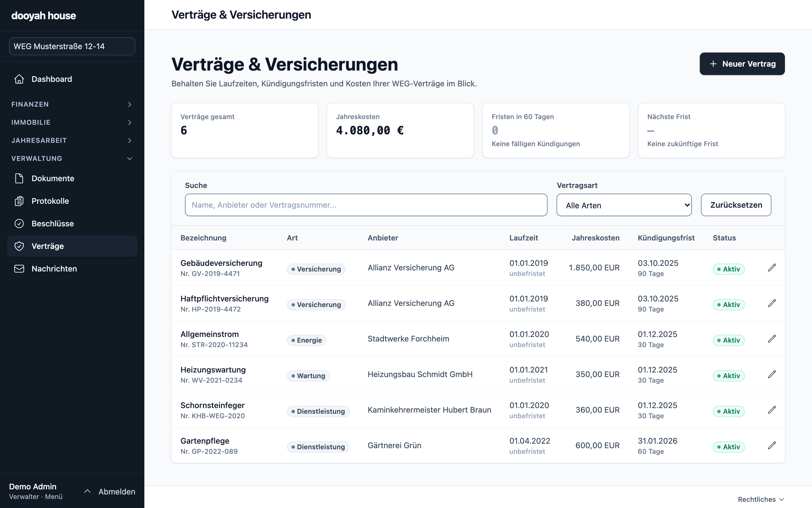Go to Dashboard in sidebar
This screenshot has height=508, width=812.
(72, 79)
